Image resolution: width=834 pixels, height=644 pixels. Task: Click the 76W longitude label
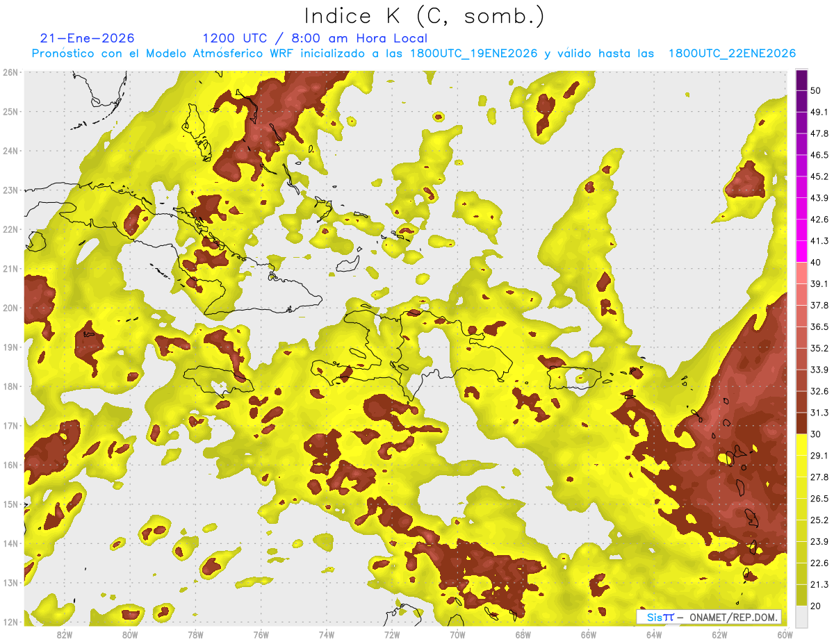pos(261,634)
